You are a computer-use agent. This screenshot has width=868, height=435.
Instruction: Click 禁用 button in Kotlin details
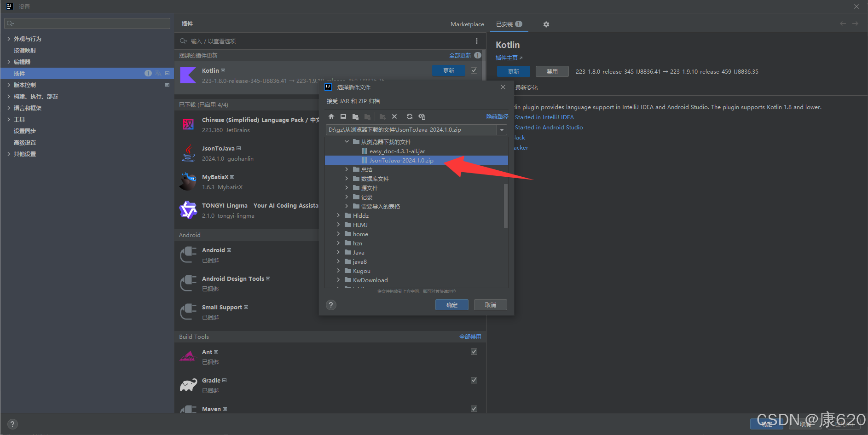pos(552,71)
